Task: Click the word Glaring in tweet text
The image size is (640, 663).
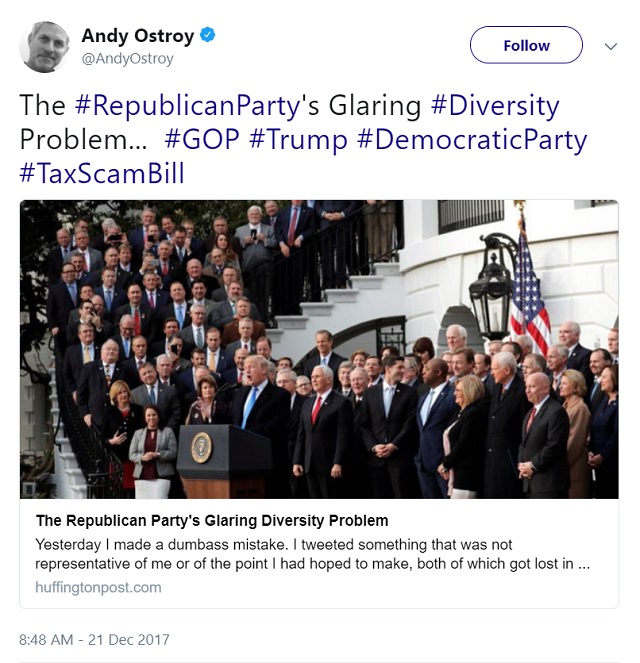Action: pos(375,106)
